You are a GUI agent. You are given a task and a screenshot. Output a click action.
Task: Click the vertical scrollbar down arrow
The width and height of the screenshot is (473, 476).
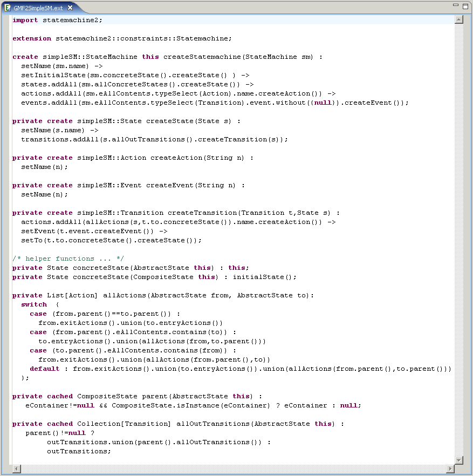click(459, 460)
